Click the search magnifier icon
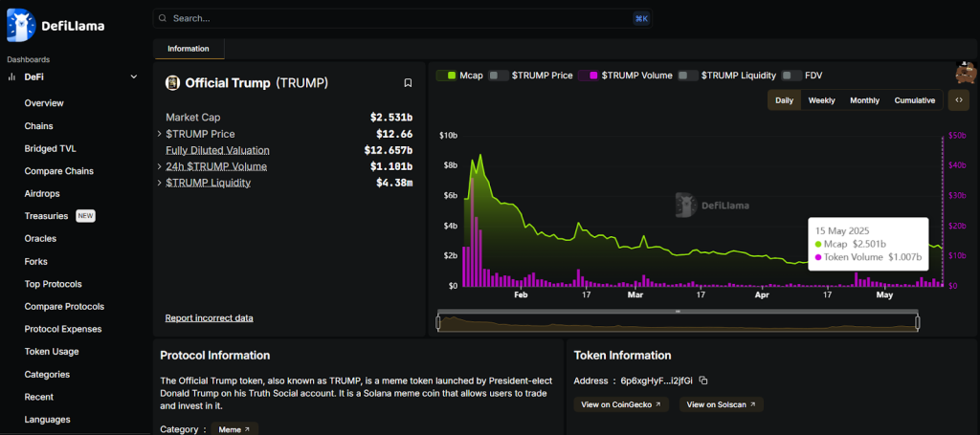Screen dimensions: 980x435 163,19
